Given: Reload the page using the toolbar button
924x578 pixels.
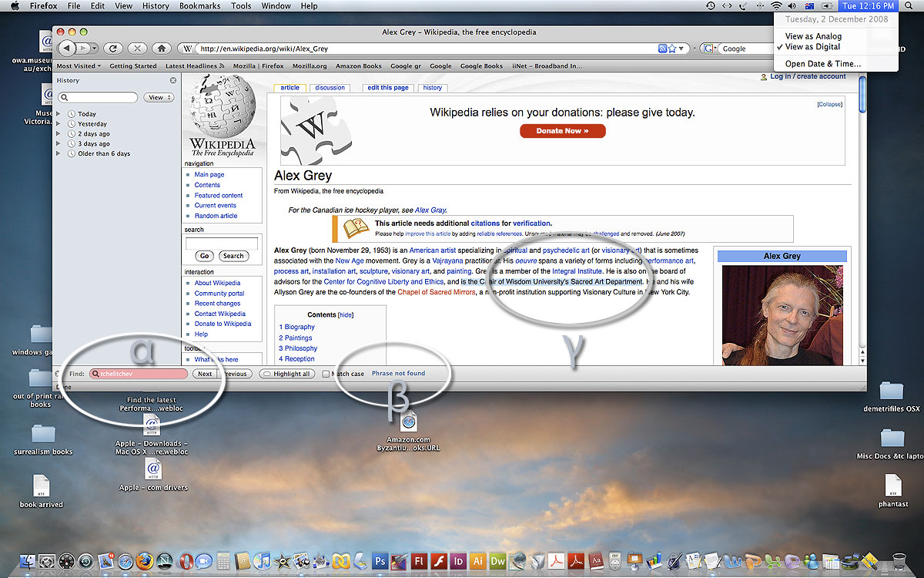Looking at the screenshot, I should tap(113, 48).
